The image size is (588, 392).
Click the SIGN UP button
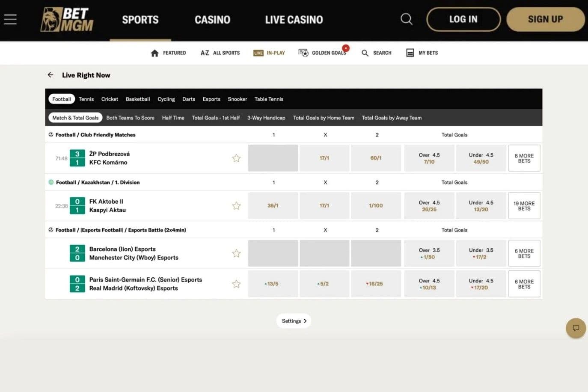pyautogui.click(x=545, y=19)
